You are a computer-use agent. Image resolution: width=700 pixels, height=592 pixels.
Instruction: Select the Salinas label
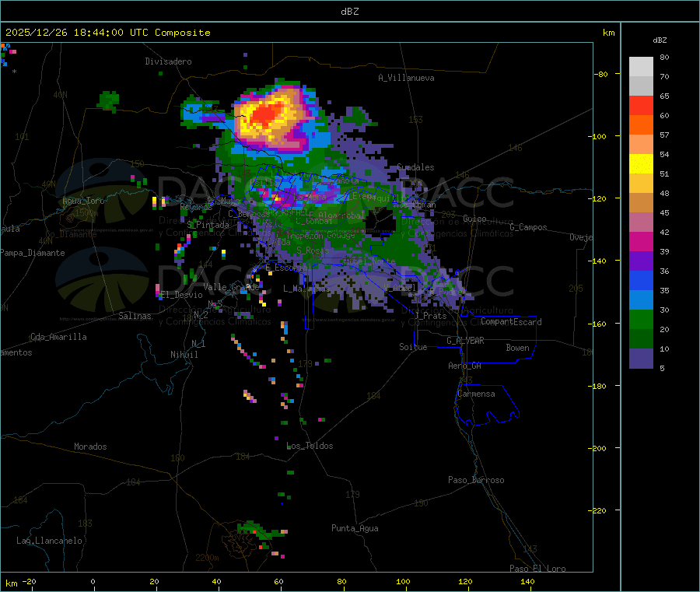[x=135, y=316]
